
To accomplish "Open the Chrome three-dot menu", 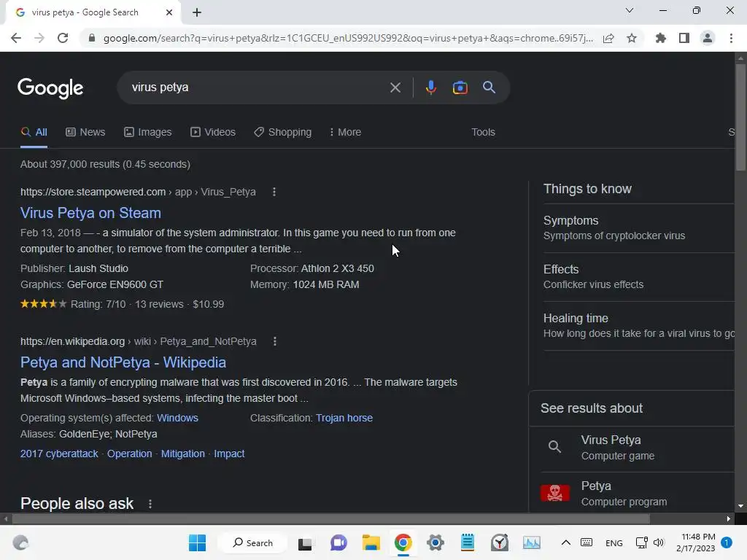I will [731, 38].
